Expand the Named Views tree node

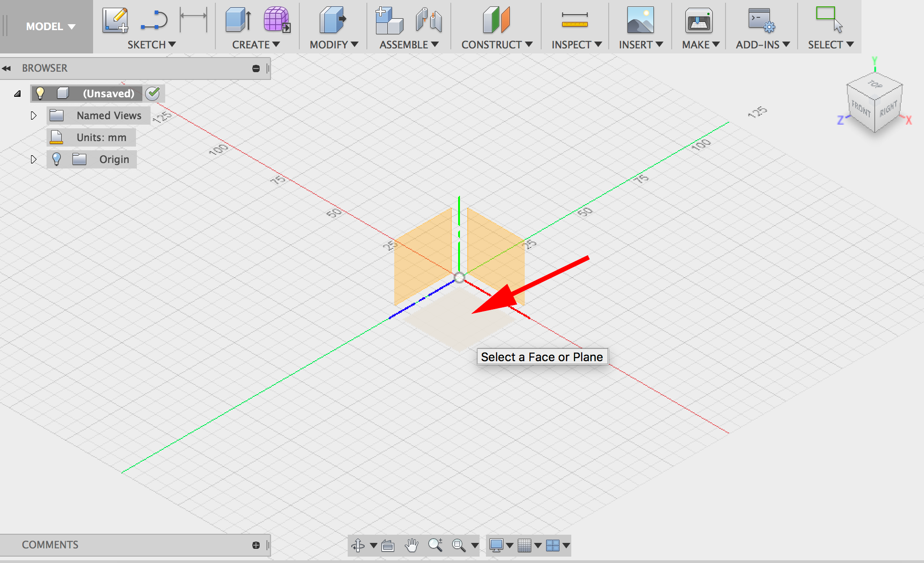click(x=33, y=116)
